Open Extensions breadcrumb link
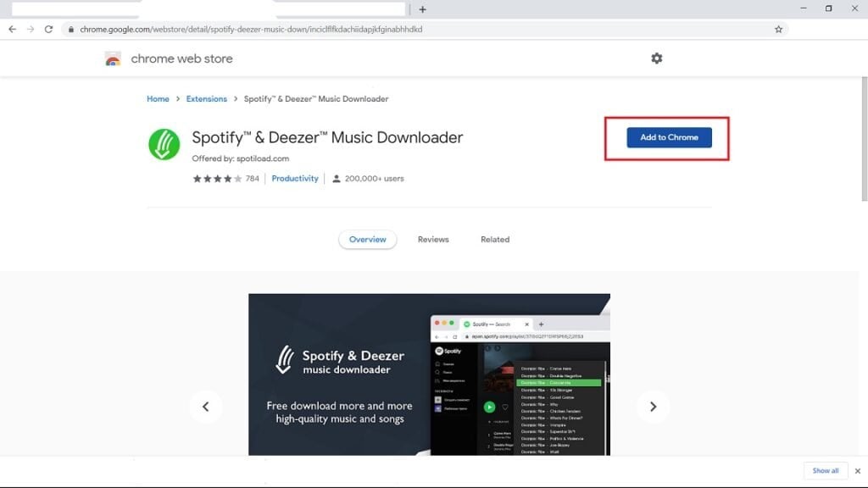The height and width of the screenshot is (488, 868). [x=207, y=99]
